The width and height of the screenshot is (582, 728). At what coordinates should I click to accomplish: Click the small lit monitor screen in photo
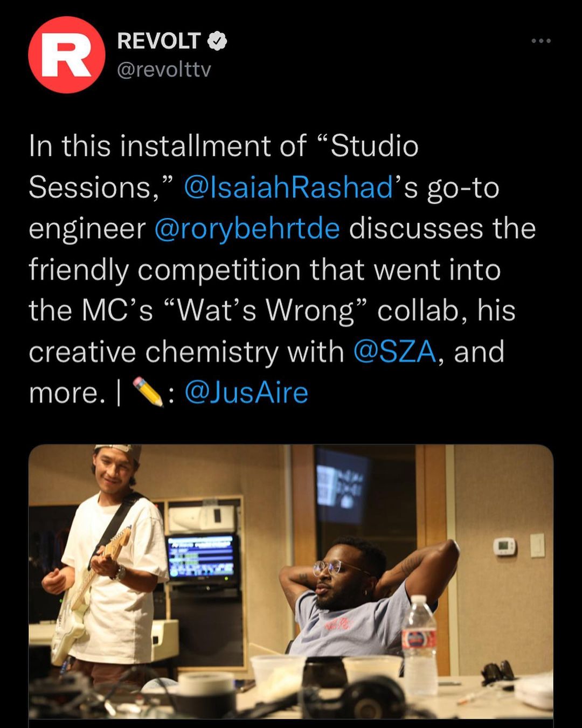pos(202,558)
